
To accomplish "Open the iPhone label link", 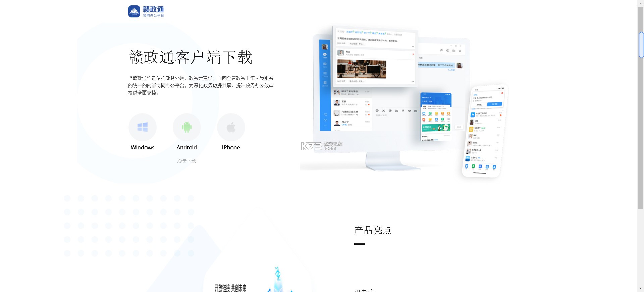I will 231,147.
